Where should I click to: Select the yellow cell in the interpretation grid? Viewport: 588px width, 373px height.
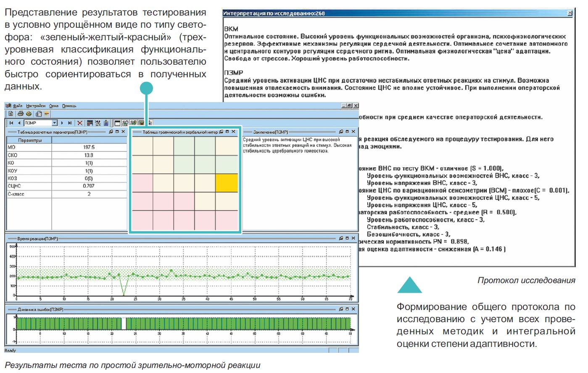pos(227,183)
